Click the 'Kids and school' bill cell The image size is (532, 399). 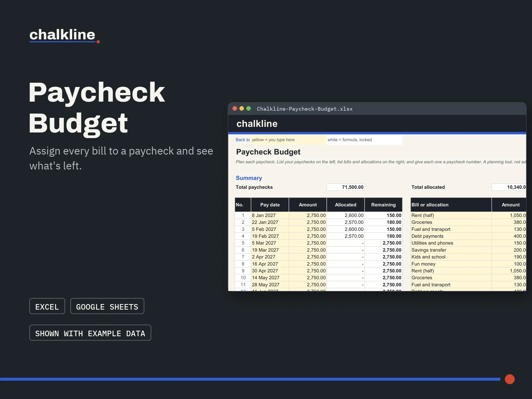click(x=451, y=257)
